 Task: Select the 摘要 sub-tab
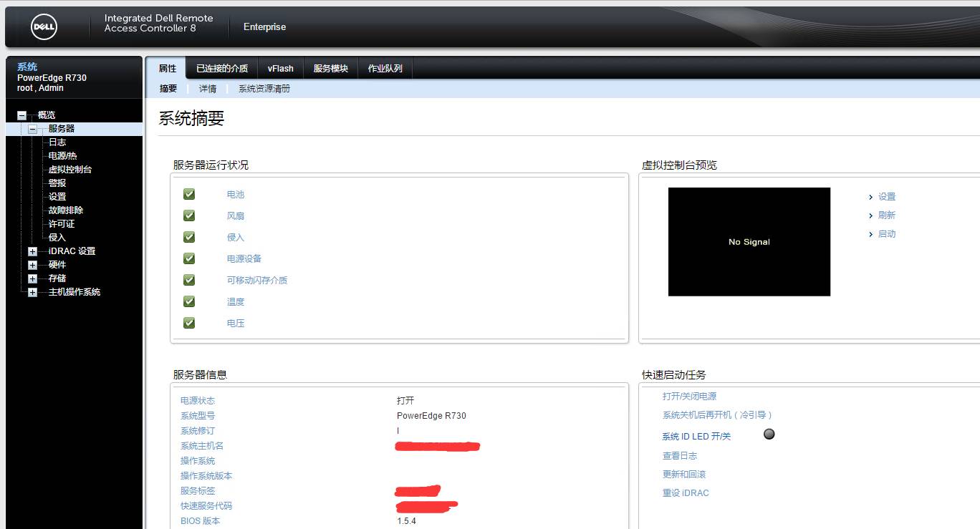(x=168, y=89)
